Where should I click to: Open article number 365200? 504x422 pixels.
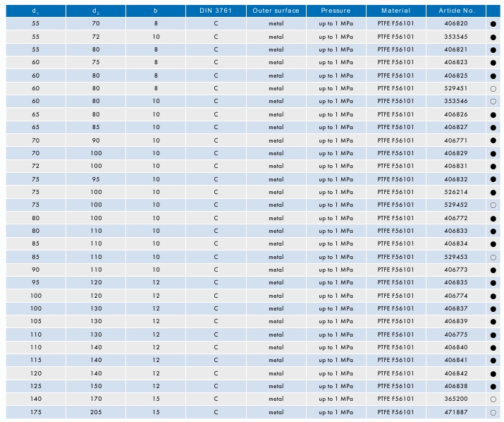pos(455,399)
